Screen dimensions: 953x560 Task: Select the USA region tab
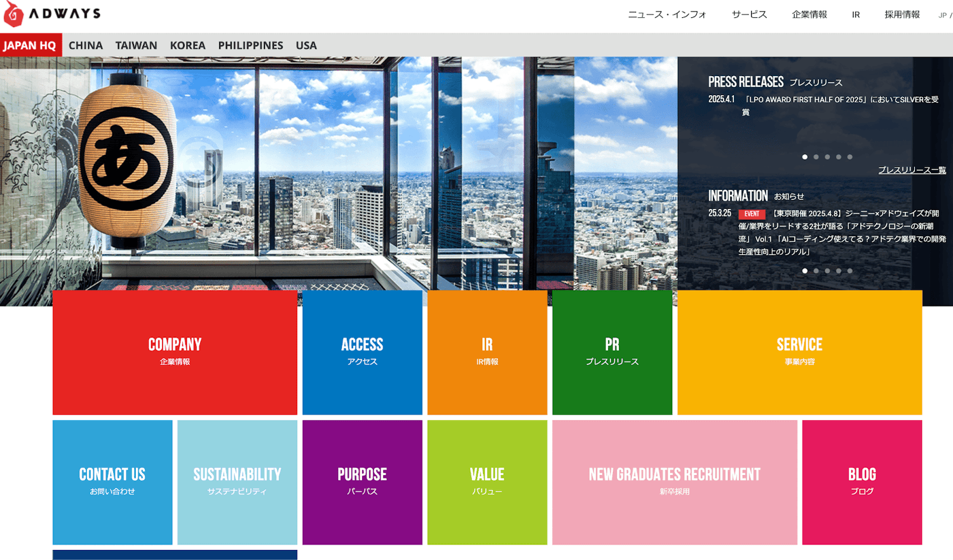click(306, 46)
